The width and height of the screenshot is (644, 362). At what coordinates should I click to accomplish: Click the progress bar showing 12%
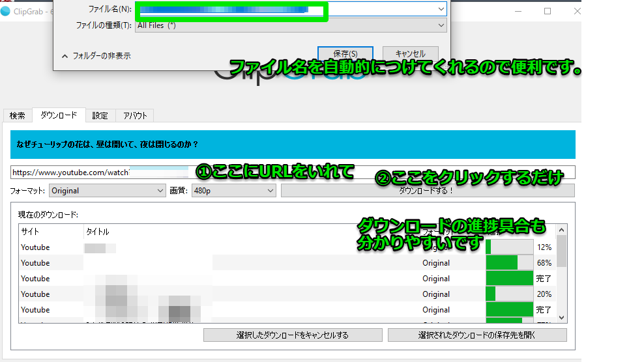(508, 247)
